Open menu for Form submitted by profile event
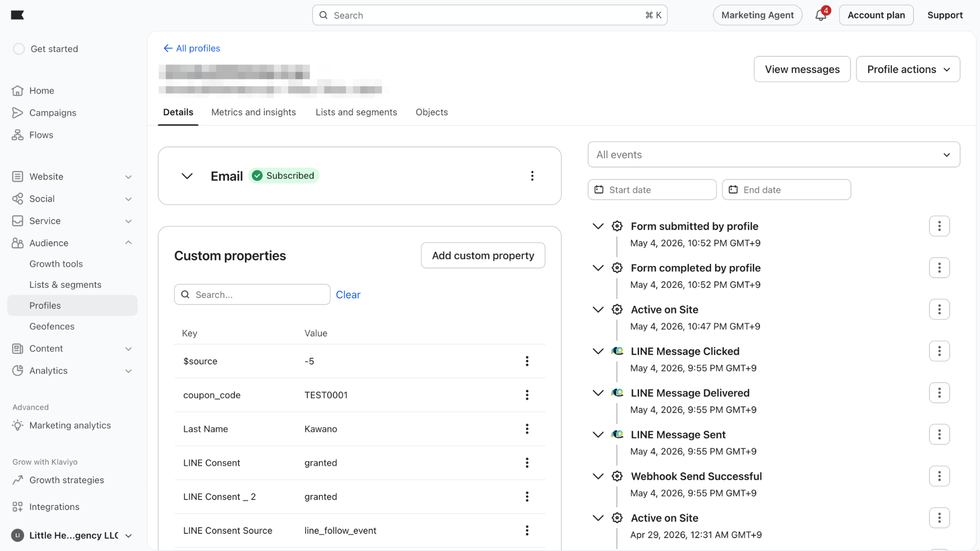 point(939,226)
